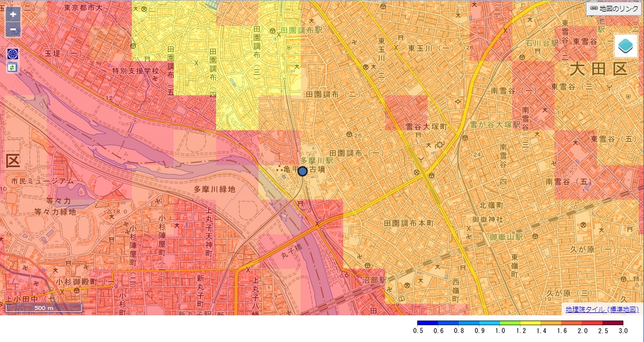Select the yellow legend color segment

click(530, 323)
